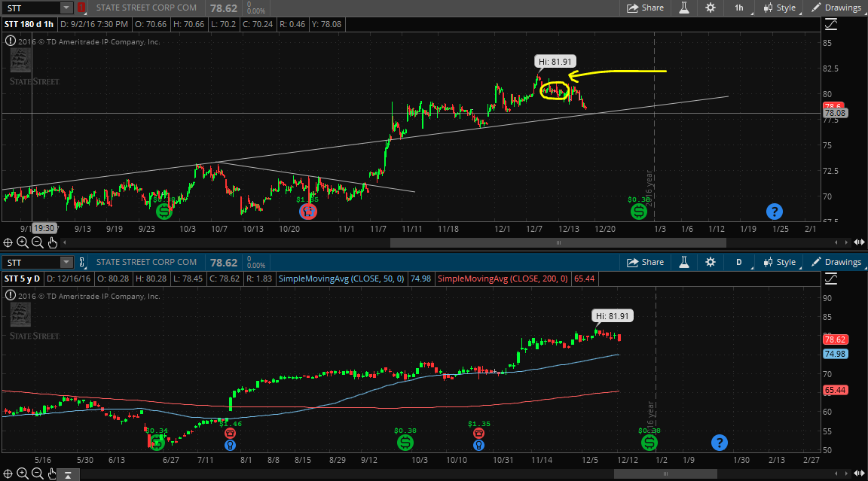Click upper chart horizontal scrollbar thumb
The image size is (868, 481).
558,242
